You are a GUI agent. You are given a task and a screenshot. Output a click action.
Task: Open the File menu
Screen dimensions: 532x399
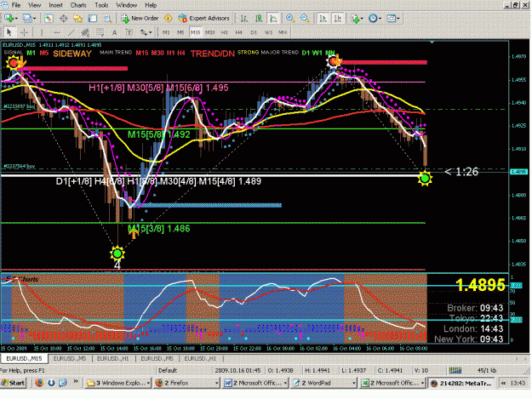[x=16, y=5]
